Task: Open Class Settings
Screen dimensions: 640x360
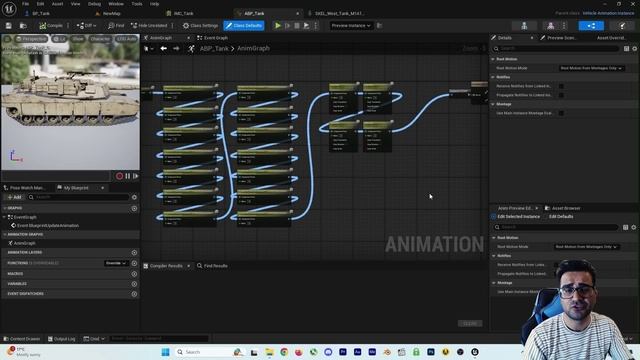Action: coord(200,26)
